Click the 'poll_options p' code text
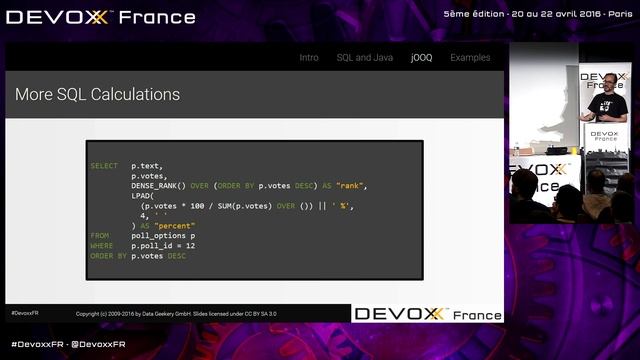Viewport: 640px width, 360px height. pyautogui.click(x=163, y=236)
